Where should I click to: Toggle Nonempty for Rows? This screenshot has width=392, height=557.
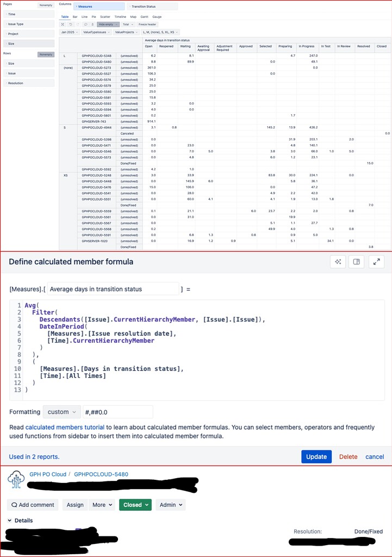46,54
